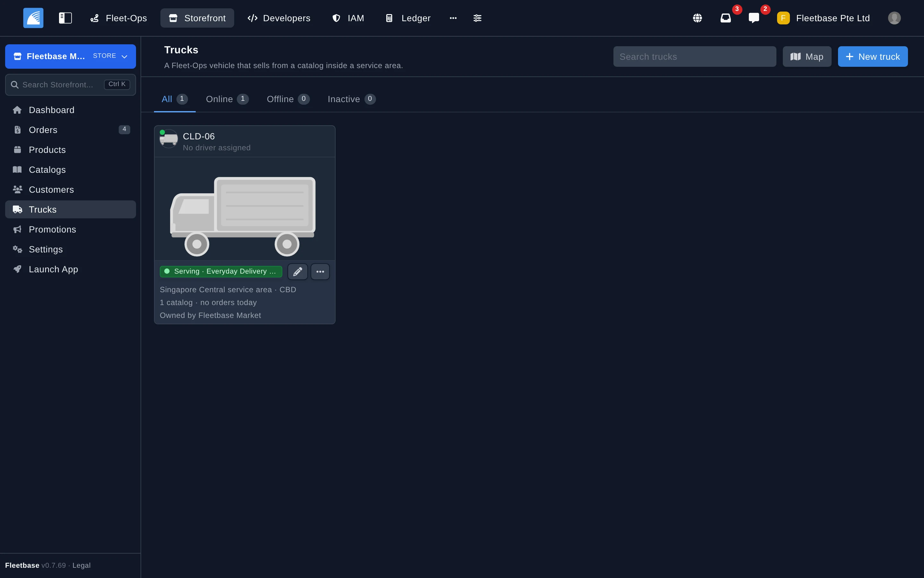Edit truck CLD-06 with pencil icon
Image resolution: width=924 pixels, height=578 pixels.
pyautogui.click(x=298, y=272)
